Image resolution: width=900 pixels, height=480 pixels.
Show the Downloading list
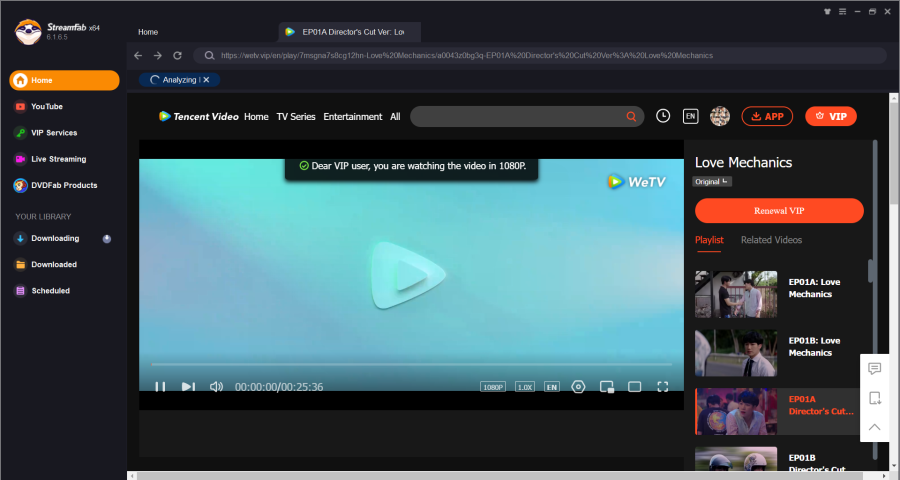point(55,238)
